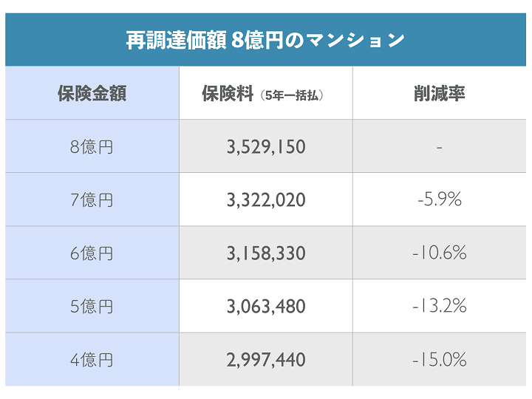Screen dimensions: 532x399
Task: Click the premium value 2,997,440
Action: (x=266, y=360)
